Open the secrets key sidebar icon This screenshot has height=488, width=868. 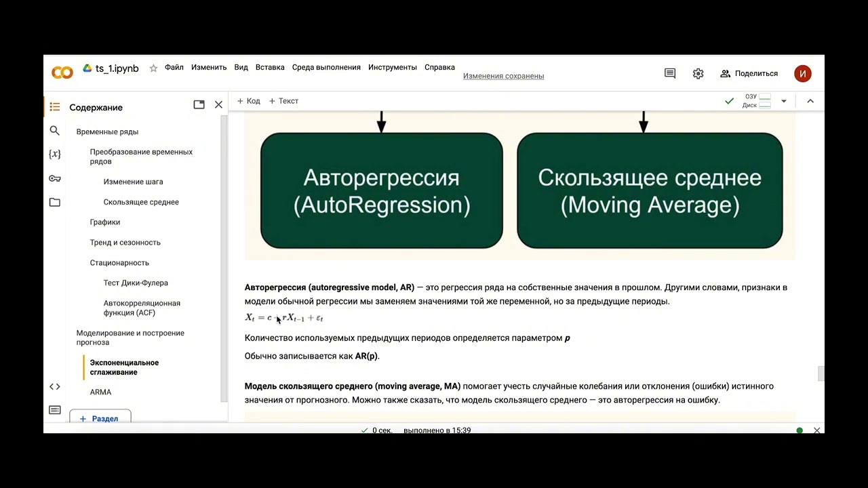pyautogui.click(x=55, y=178)
